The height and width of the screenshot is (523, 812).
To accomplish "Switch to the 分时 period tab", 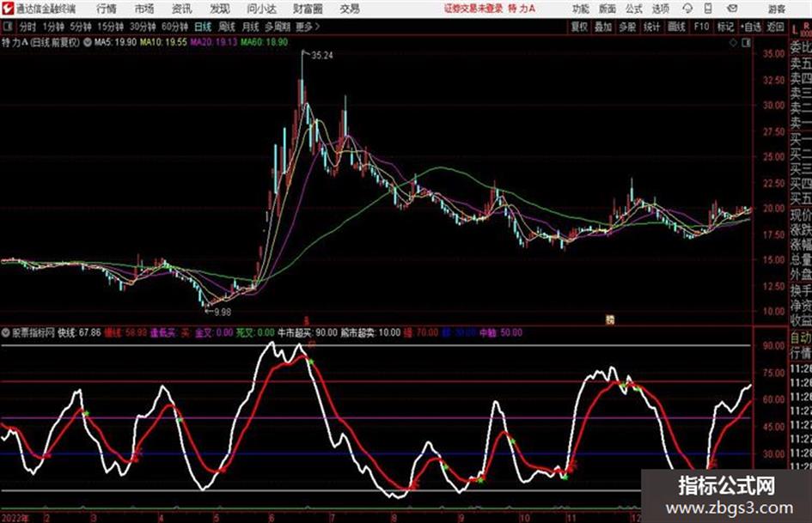I will click(x=27, y=27).
